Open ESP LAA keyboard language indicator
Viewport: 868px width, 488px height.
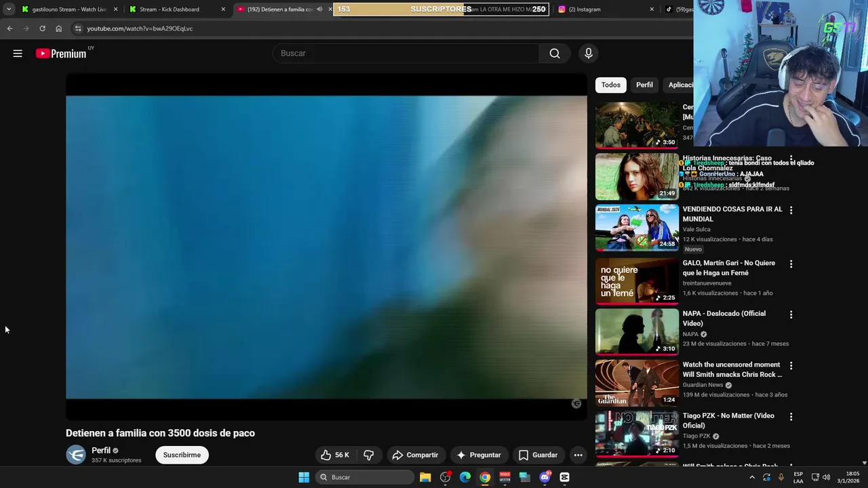798,477
